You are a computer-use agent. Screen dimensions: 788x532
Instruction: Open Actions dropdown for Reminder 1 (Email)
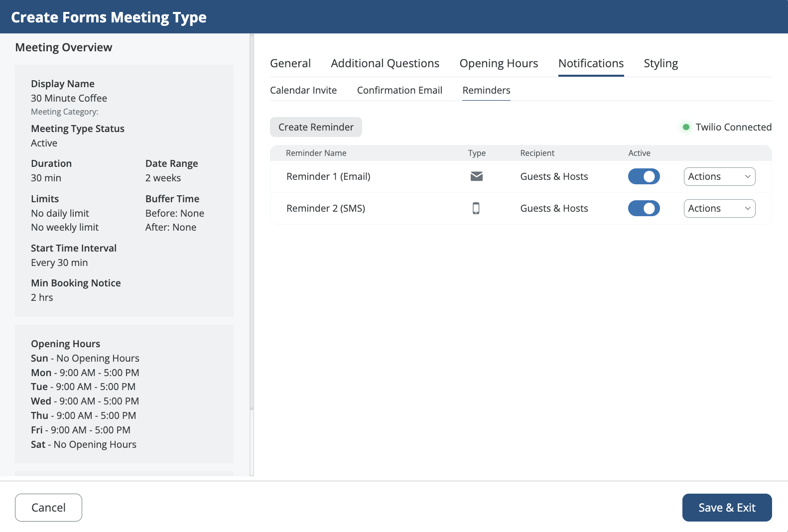(719, 176)
